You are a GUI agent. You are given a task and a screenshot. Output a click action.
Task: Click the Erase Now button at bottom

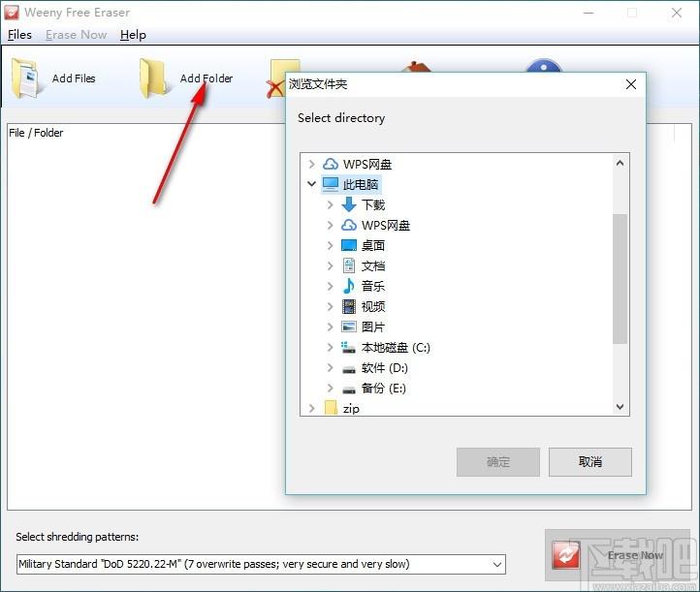616,555
